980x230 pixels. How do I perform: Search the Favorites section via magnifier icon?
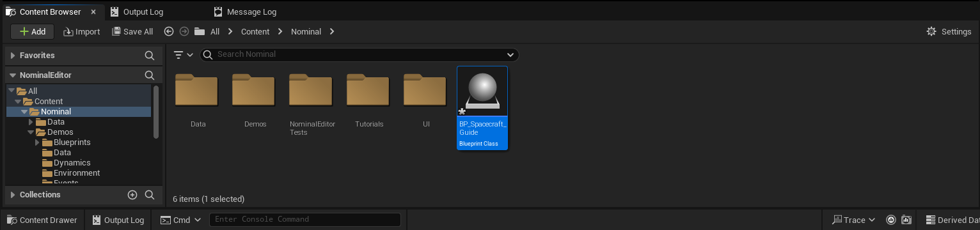point(149,56)
